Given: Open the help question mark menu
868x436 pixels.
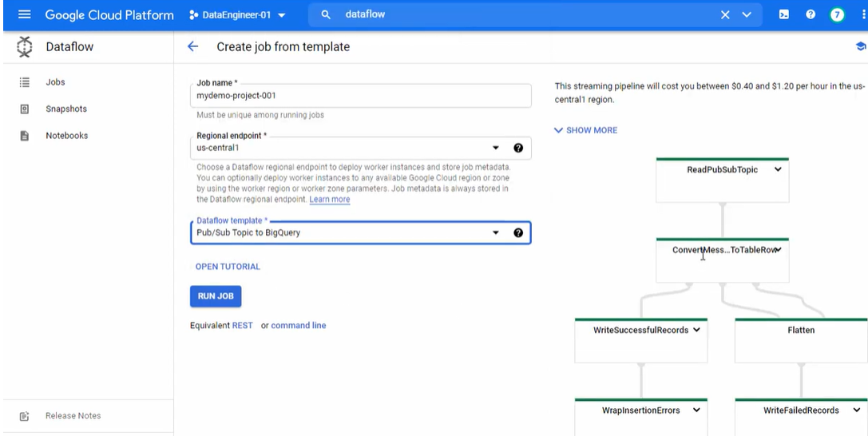Looking at the screenshot, I should tap(811, 15).
